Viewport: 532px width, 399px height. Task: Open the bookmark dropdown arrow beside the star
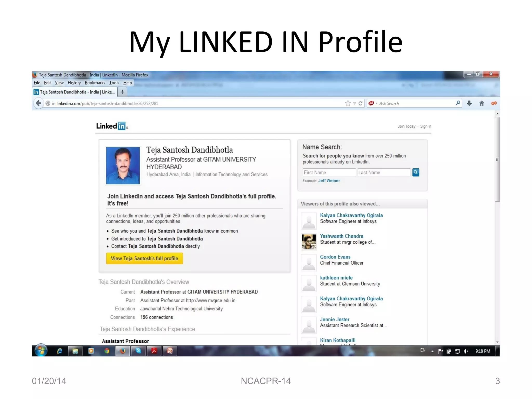(x=355, y=103)
